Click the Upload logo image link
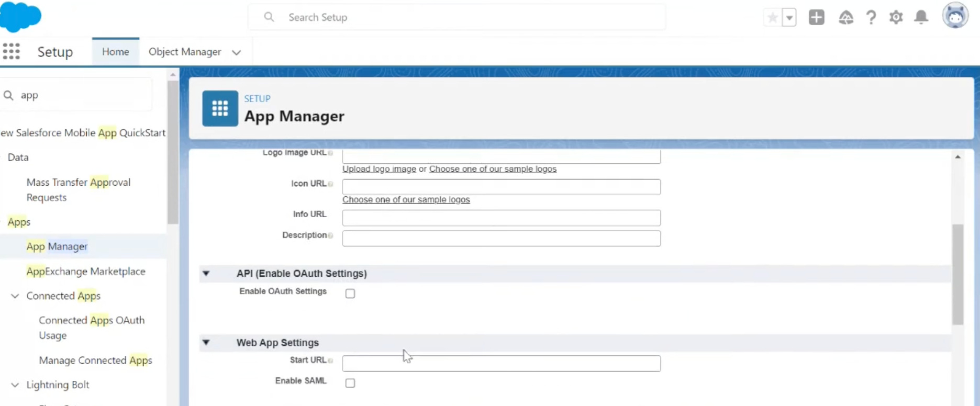The width and height of the screenshot is (980, 406). [379, 169]
